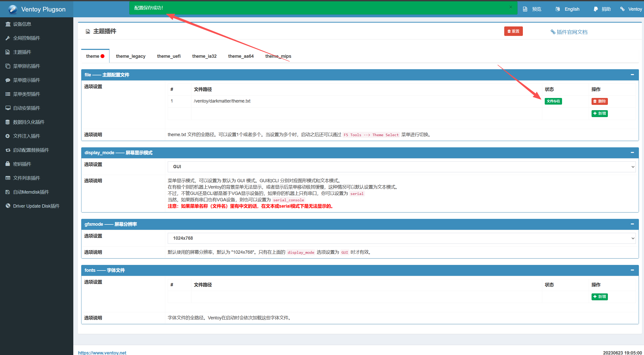Click 新增 button in fonts section
Image resolution: width=644 pixels, height=355 pixels.
click(599, 297)
